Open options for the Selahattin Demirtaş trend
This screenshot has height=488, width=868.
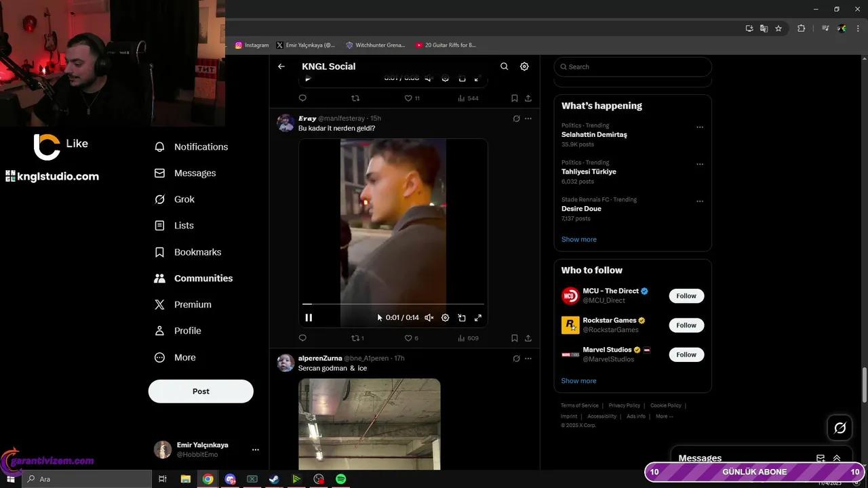[700, 127]
